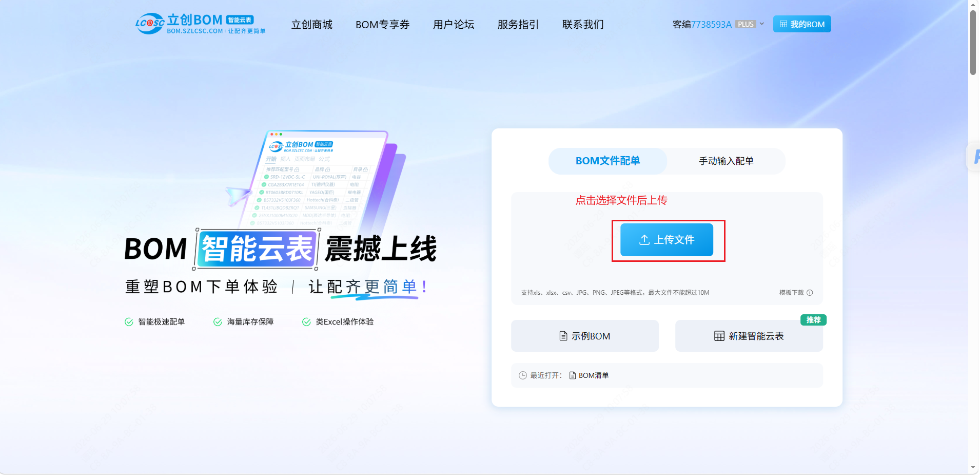Click the 重塑BOM下单体验 slogan text
980x475 pixels.
(201, 287)
